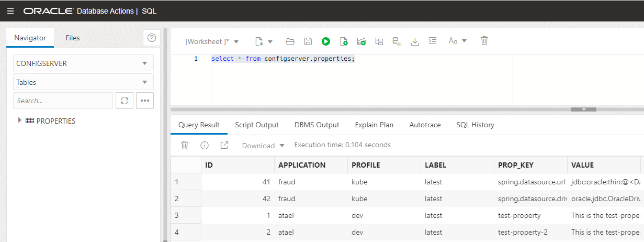Viewport: 644px width, 242px height.
Task: Select the SQL History tab
Action: pyautogui.click(x=475, y=125)
